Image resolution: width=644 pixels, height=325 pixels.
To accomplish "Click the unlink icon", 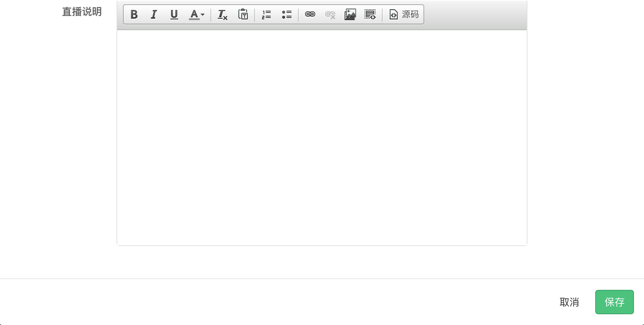I will [330, 14].
